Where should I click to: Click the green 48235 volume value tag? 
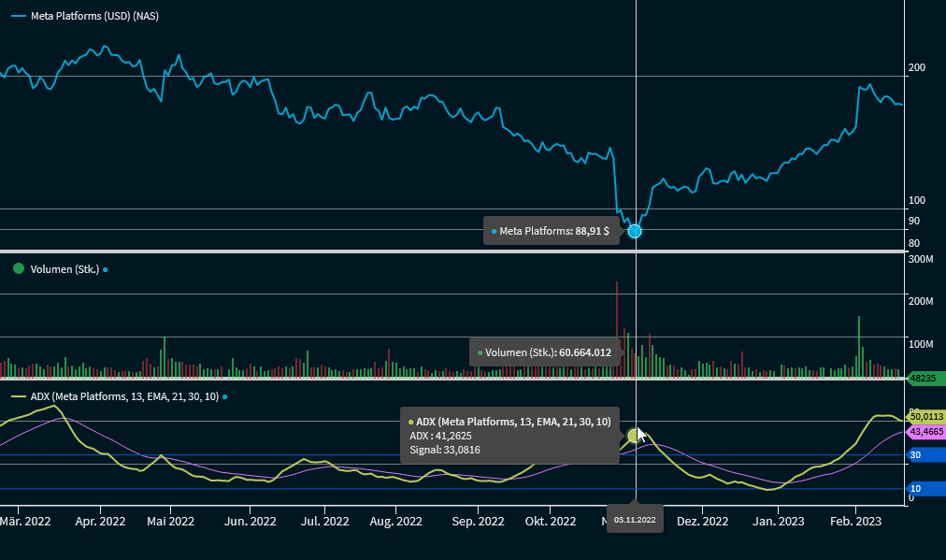(925, 379)
